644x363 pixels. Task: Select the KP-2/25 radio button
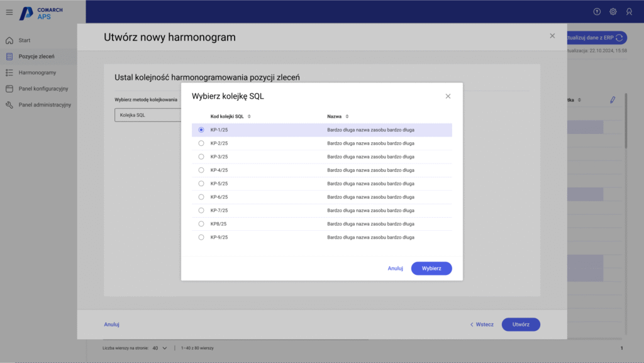(201, 143)
